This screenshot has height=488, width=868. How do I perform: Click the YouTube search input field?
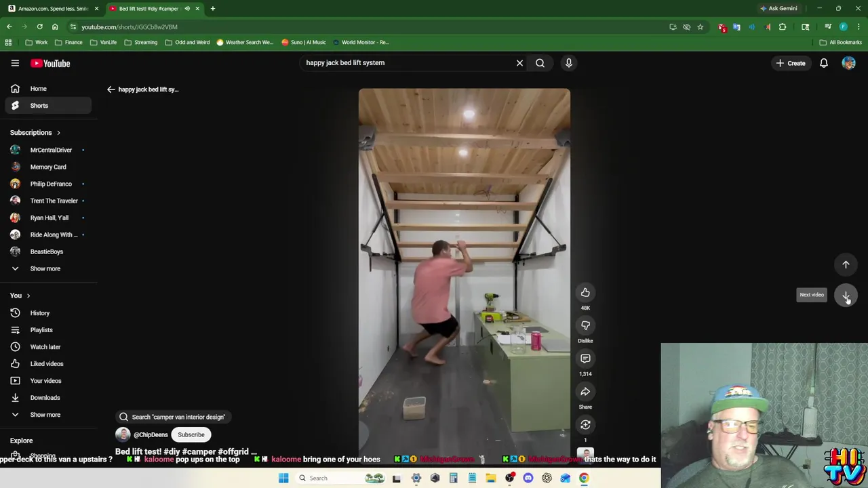coord(407,63)
